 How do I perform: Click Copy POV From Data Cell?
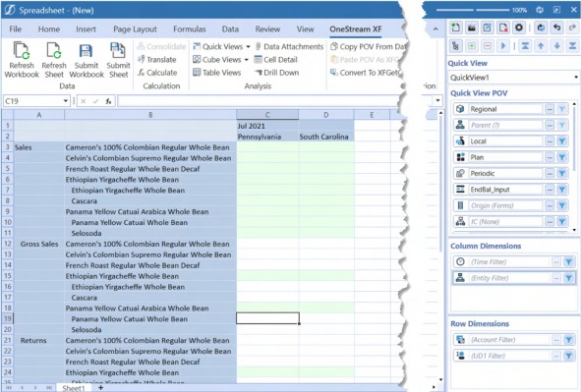[368, 46]
